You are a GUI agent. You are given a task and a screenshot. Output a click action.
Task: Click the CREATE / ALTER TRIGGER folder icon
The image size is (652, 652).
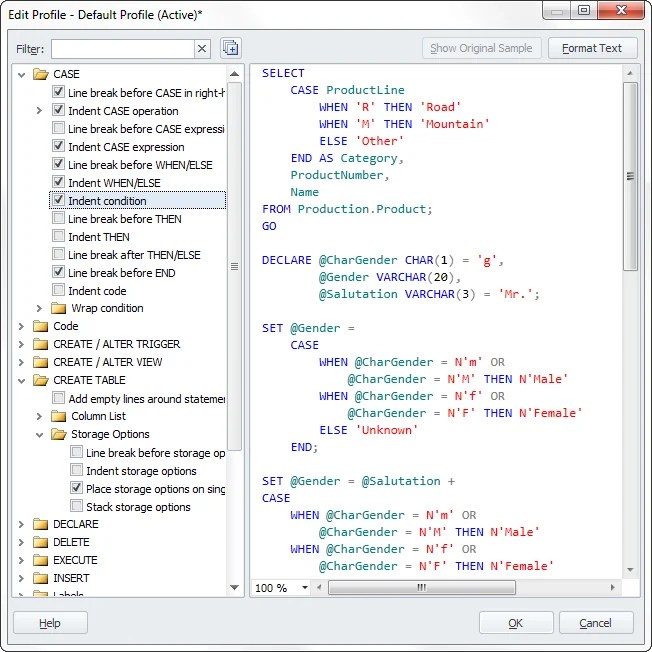click(40, 344)
